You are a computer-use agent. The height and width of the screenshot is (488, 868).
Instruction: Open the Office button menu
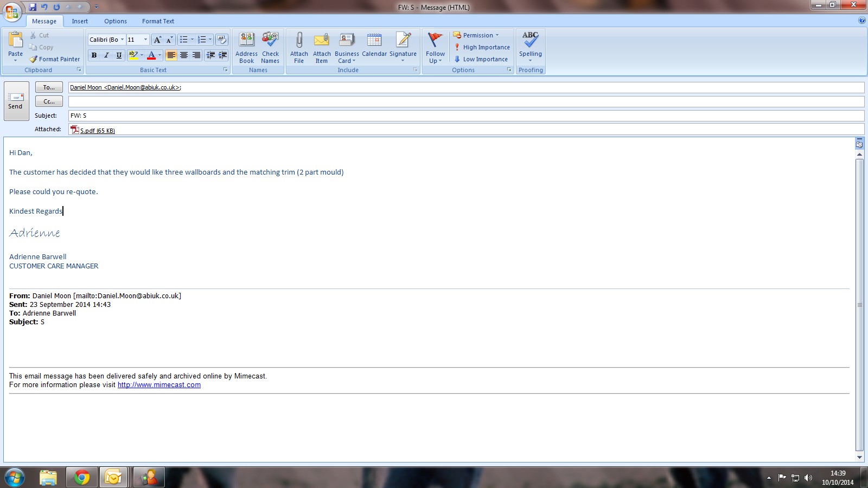[x=12, y=11]
